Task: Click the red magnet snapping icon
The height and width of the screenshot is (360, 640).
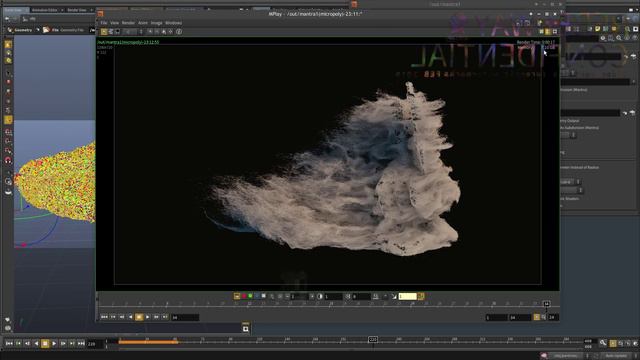Action: click(8, 160)
